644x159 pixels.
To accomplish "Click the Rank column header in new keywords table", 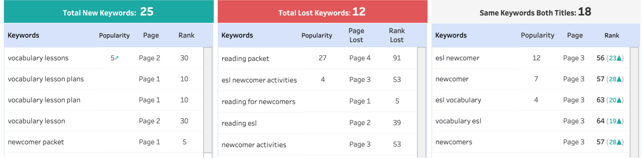I will click(x=186, y=35).
